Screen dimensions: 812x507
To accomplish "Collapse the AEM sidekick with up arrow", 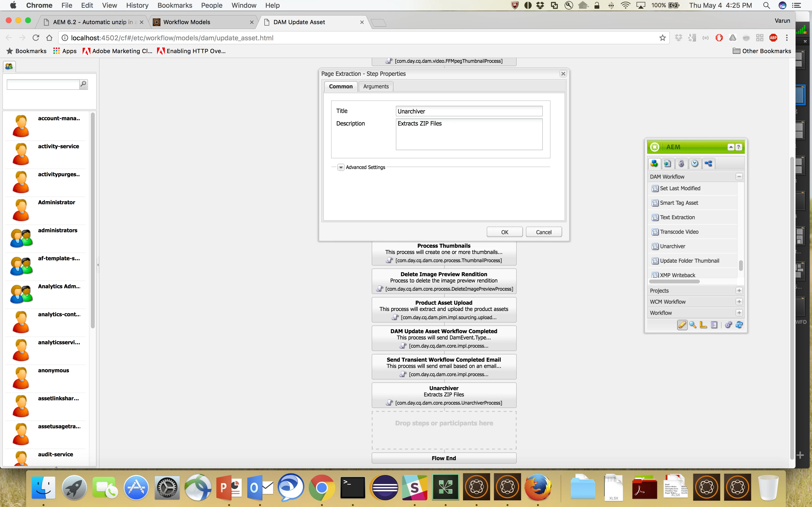I will pyautogui.click(x=731, y=147).
